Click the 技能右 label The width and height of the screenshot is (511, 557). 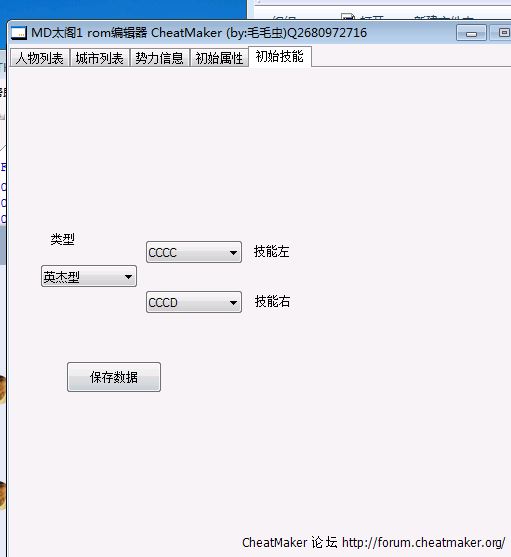click(x=272, y=302)
